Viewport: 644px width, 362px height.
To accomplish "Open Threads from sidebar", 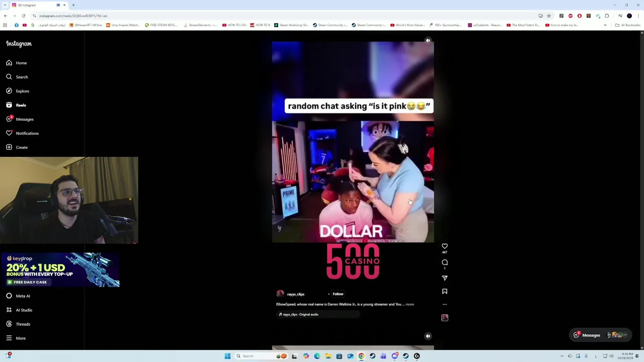I will click(x=18, y=324).
